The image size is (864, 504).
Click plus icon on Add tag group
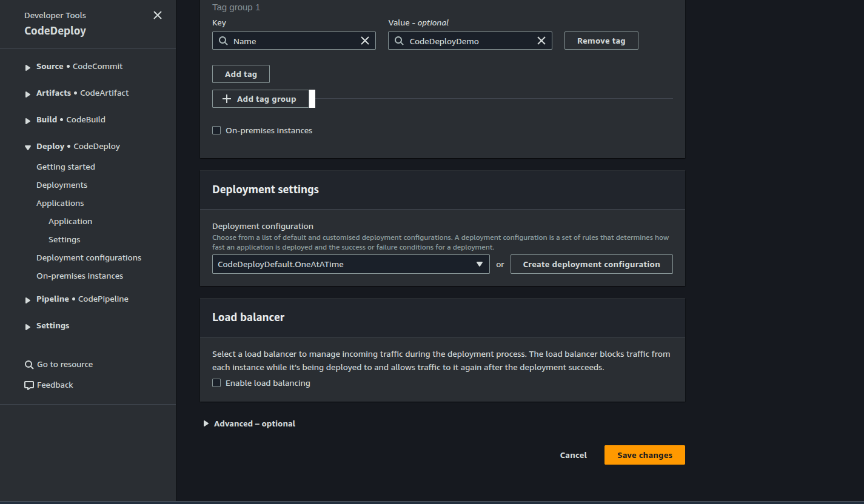(227, 99)
